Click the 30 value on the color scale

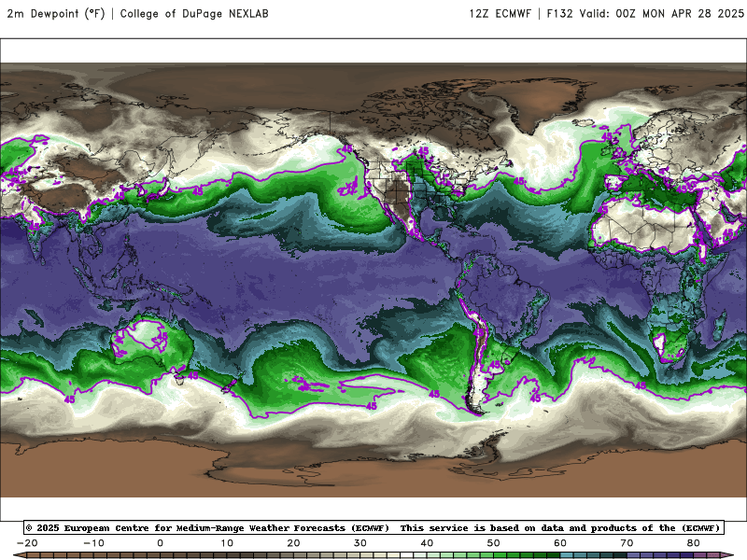360,543
